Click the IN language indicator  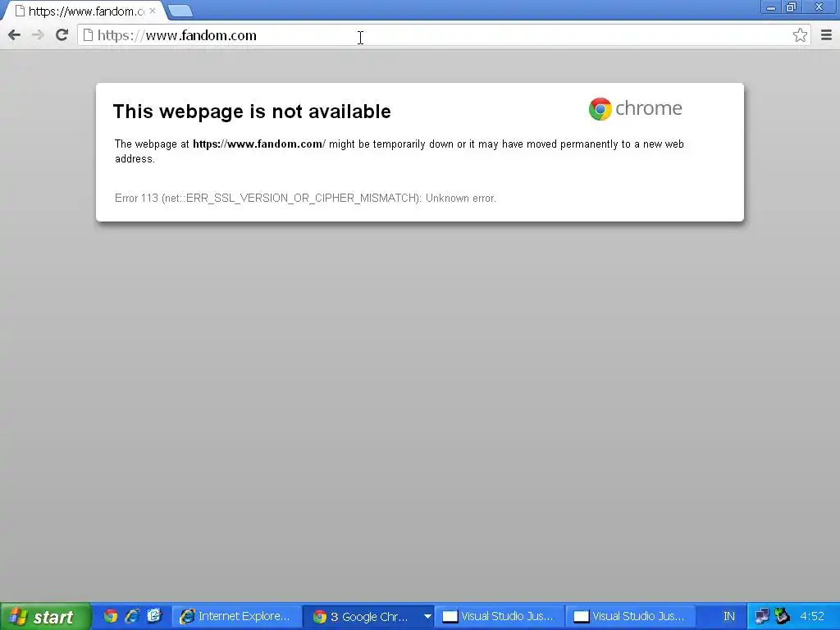[729, 617]
